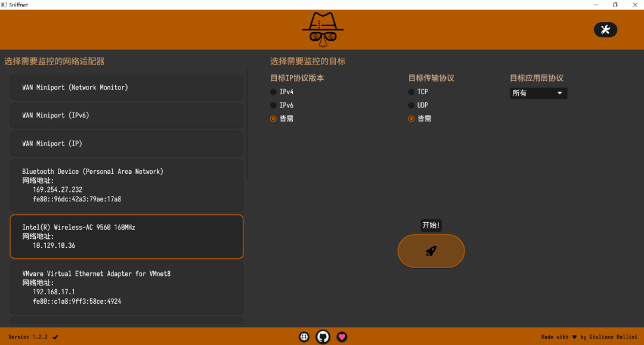Click the Sniffnet title bar app icon
Viewport: 644px width, 345px height.
pos(4,5)
